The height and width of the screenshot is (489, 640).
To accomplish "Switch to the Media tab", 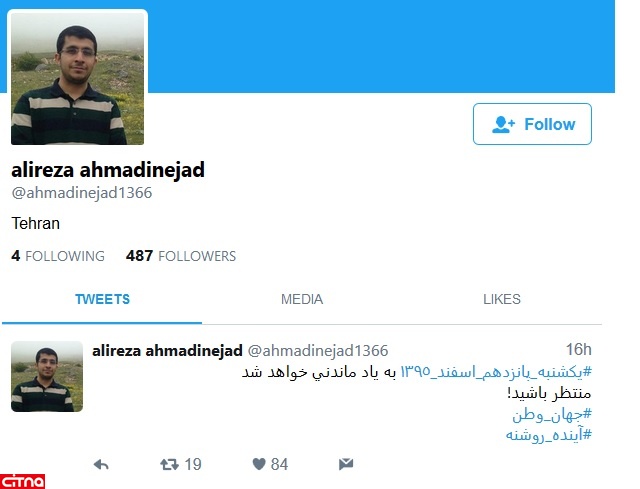I will [x=302, y=299].
